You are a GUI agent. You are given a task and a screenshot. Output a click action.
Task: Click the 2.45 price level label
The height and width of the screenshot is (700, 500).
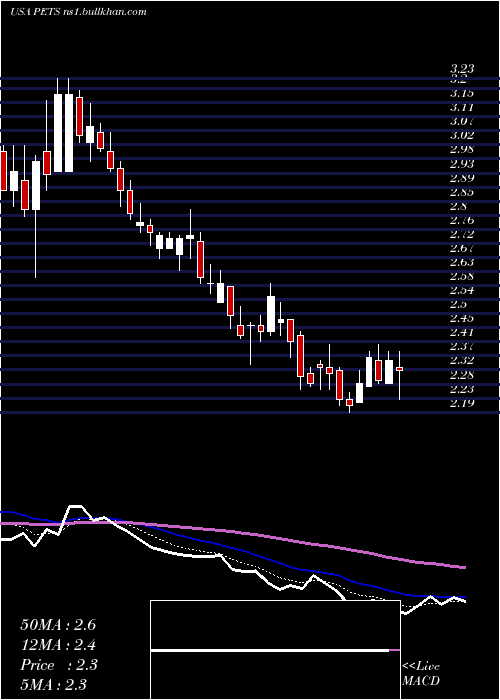(462, 319)
